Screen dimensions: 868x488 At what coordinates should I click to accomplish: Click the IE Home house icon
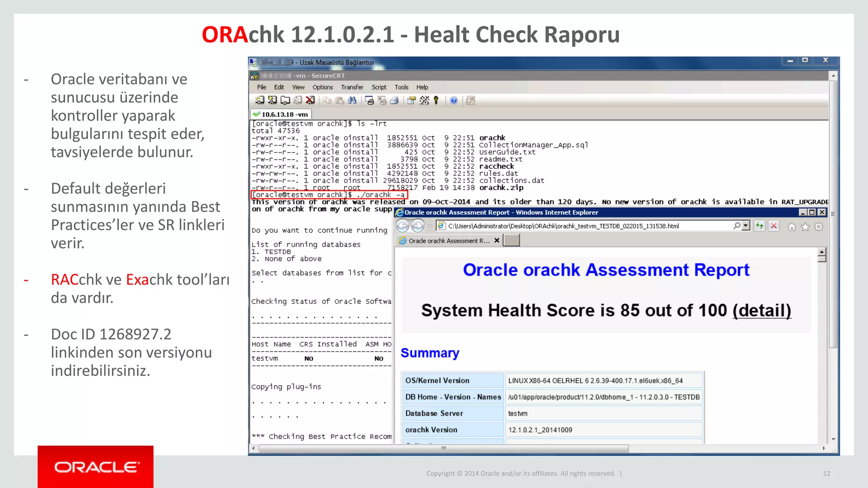click(792, 227)
